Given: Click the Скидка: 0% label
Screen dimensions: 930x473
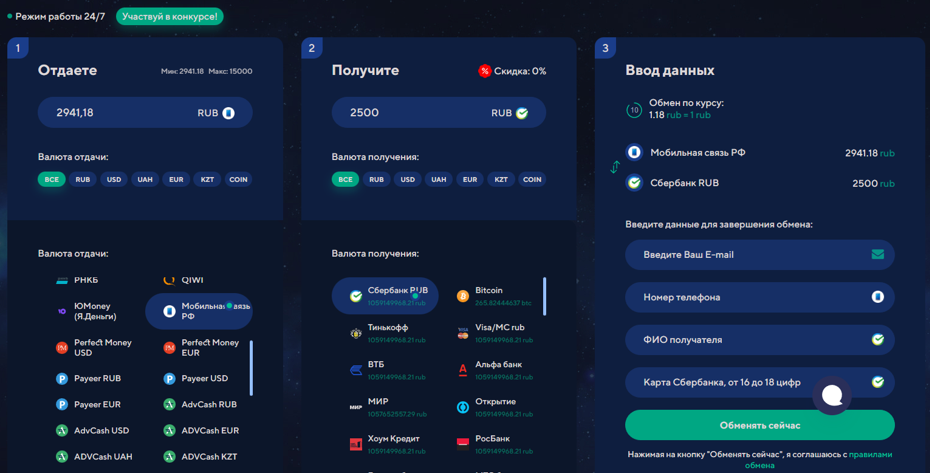Looking at the screenshot, I should [x=520, y=71].
